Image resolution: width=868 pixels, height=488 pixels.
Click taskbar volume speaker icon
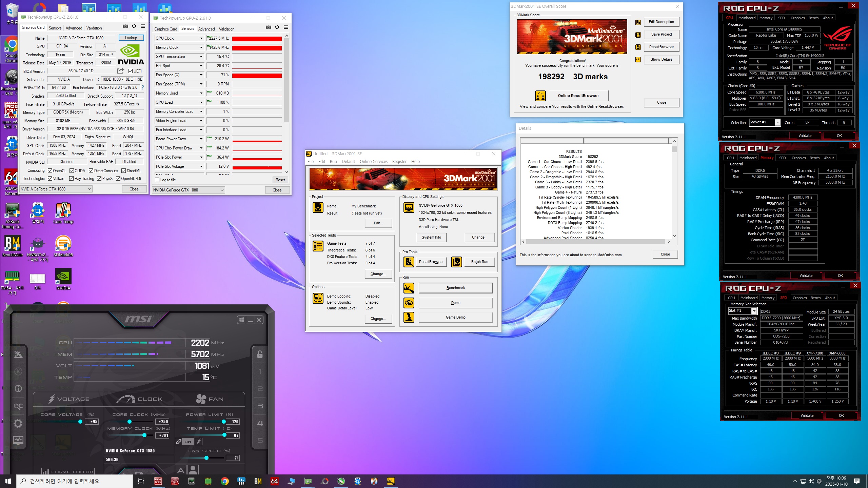point(811,481)
